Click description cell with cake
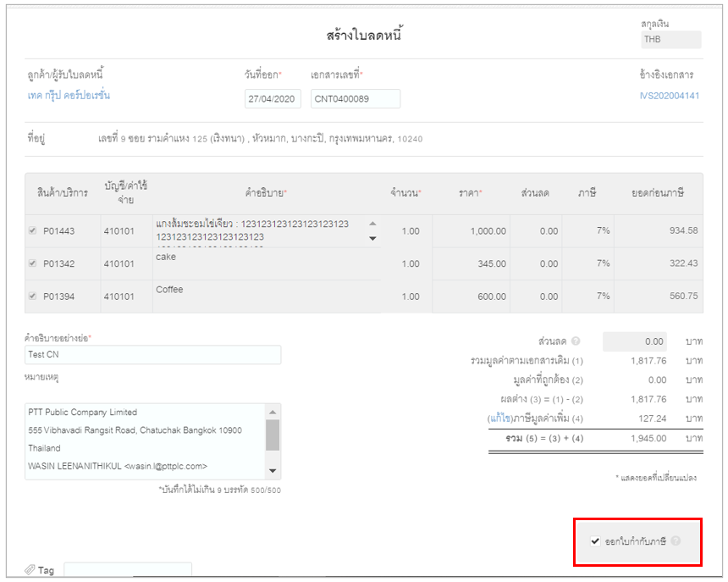This screenshot has height=582, width=728. [267, 263]
